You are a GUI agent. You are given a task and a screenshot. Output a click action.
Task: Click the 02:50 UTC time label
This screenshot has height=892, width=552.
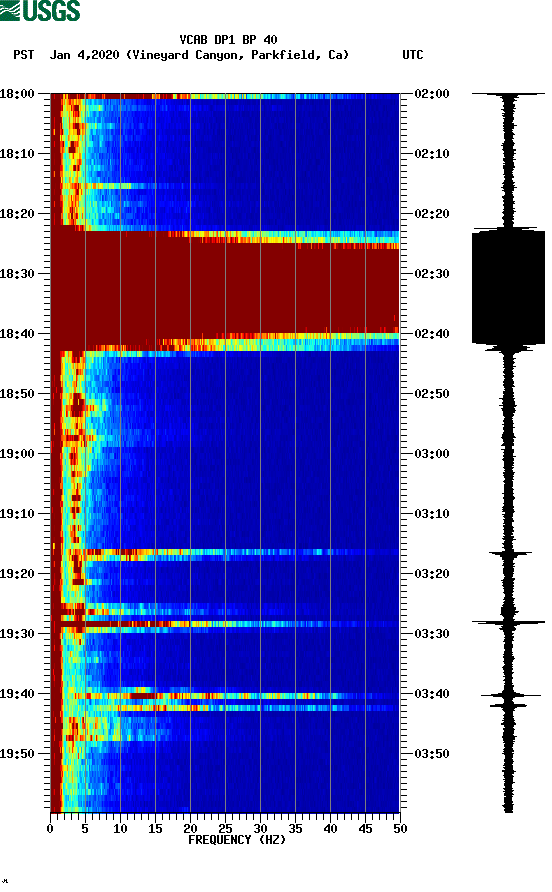[432, 394]
